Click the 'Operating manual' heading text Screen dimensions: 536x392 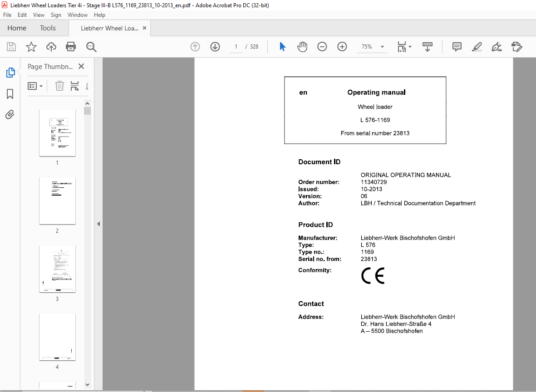pos(376,92)
